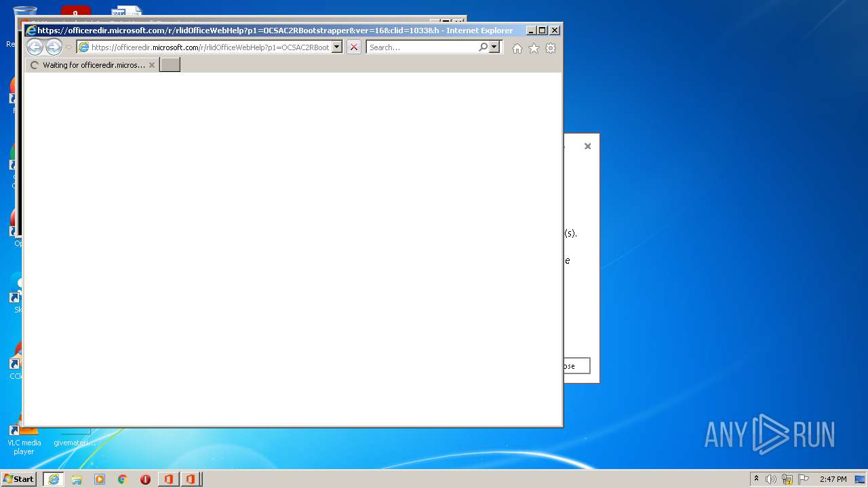Open Action Center flag tray icon
Image resolution: width=868 pixels, height=488 pixels.
click(x=804, y=479)
